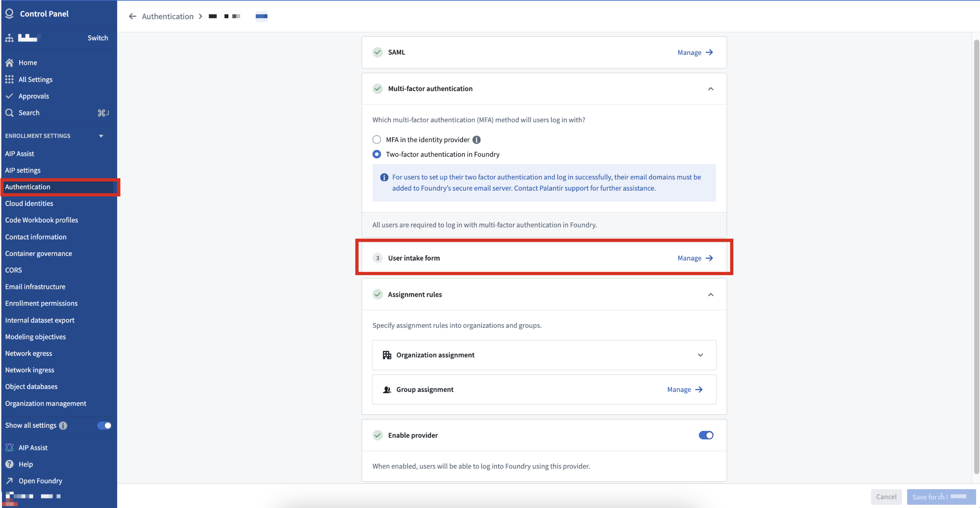Click the Approvals checkmark icon
This screenshot has height=508, width=980.
click(10, 95)
